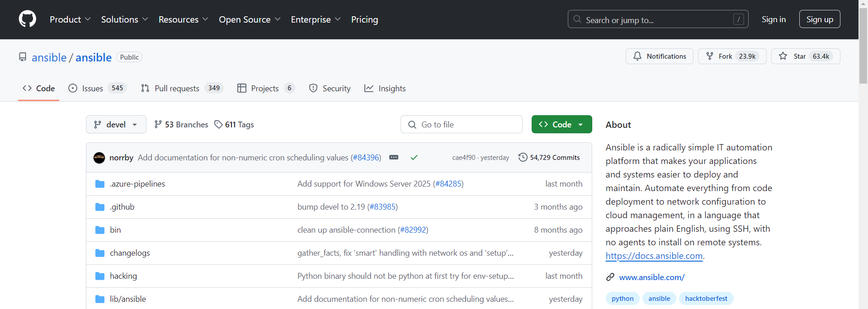
Task: Click the Projects table icon
Action: [x=242, y=88]
